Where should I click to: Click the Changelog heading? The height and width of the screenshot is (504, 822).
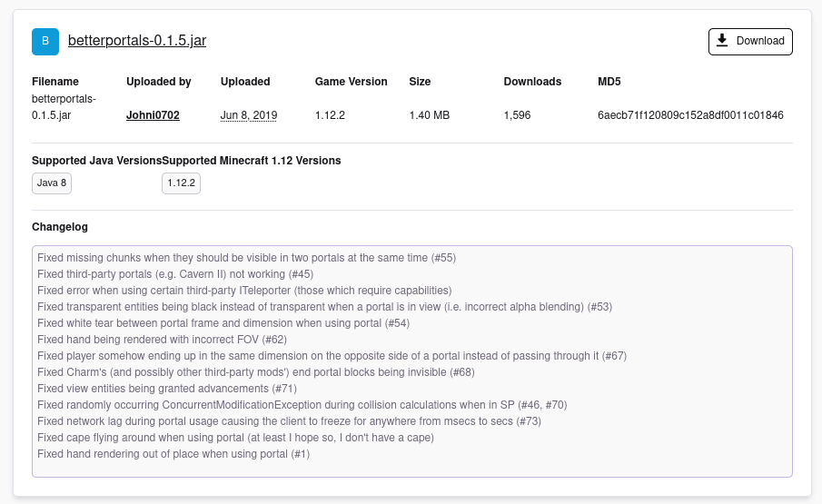(x=60, y=227)
